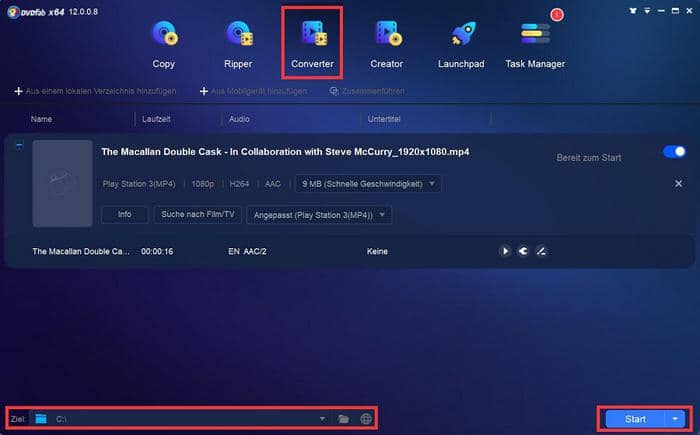This screenshot has height=435, width=700.
Task: Click the blue destination folder icon
Action: point(41,419)
